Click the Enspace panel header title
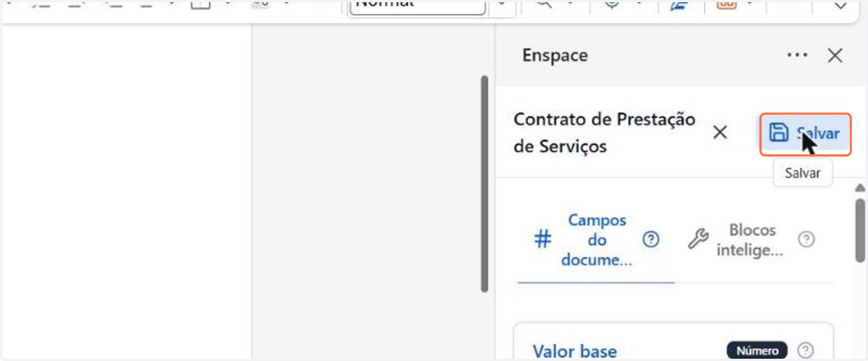This screenshot has height=361, width=868. point(555,56)
